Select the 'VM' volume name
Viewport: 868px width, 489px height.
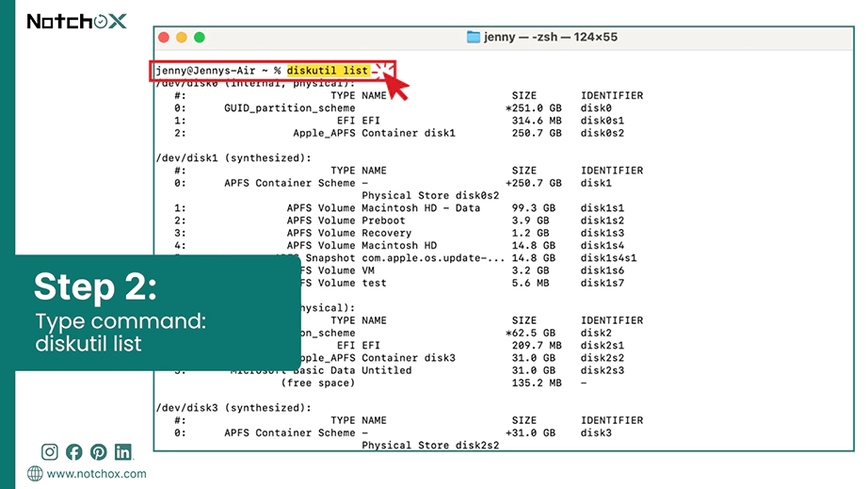pos(368,270)
